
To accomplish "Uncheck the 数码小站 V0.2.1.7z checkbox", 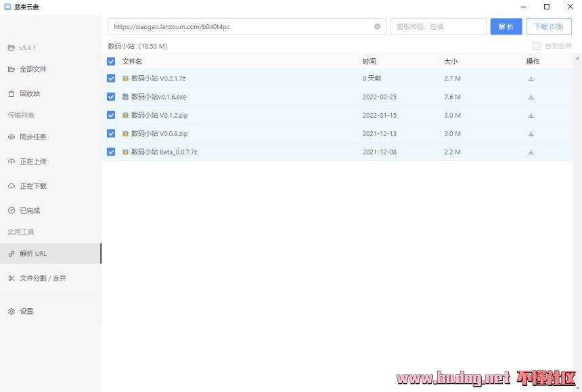I will [x=111, y=79].
